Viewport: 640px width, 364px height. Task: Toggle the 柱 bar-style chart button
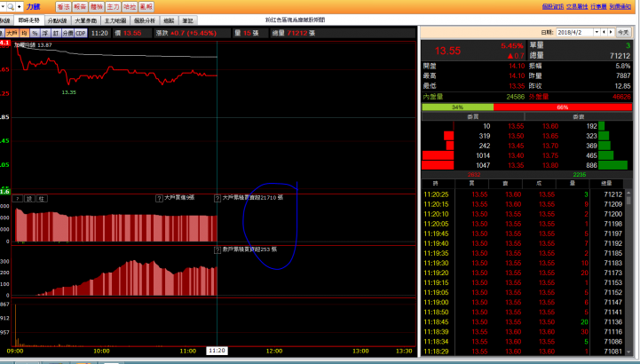42,199
